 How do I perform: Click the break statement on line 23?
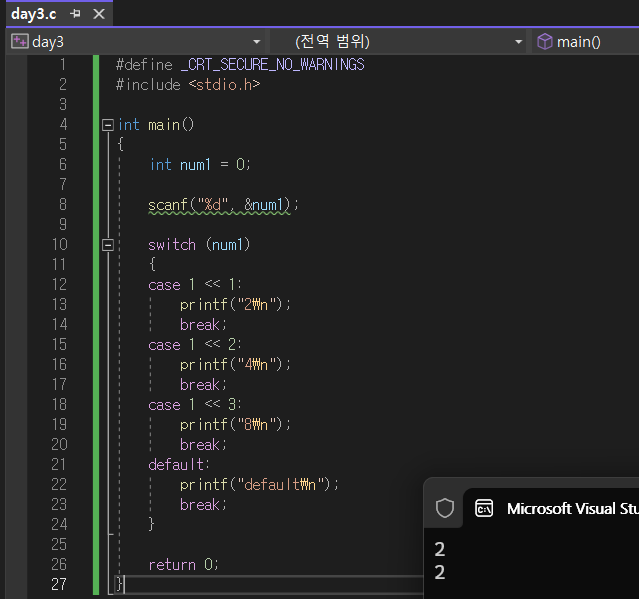coord(203,505)
